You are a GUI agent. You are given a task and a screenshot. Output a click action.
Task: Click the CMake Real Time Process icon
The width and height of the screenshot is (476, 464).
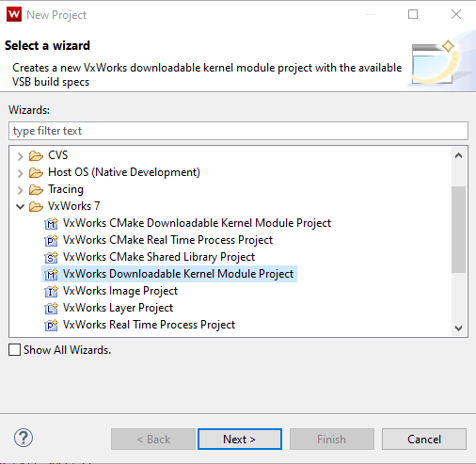(x=51, y=240)
